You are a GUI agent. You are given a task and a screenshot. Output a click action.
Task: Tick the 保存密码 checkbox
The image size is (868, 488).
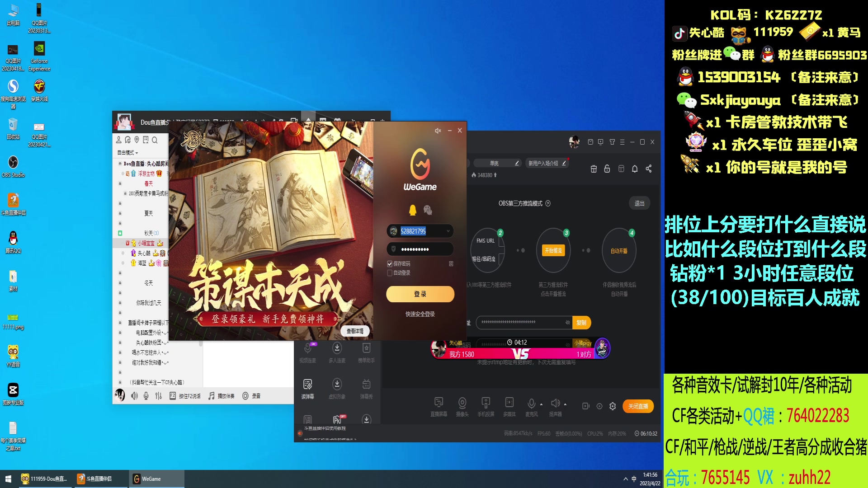click(390, 264)
